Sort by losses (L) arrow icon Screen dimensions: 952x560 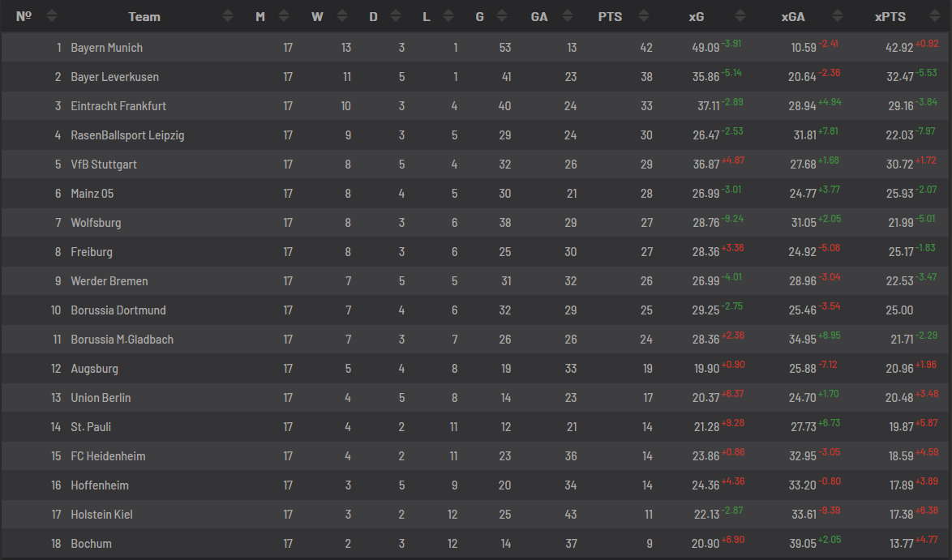[448, 16]
